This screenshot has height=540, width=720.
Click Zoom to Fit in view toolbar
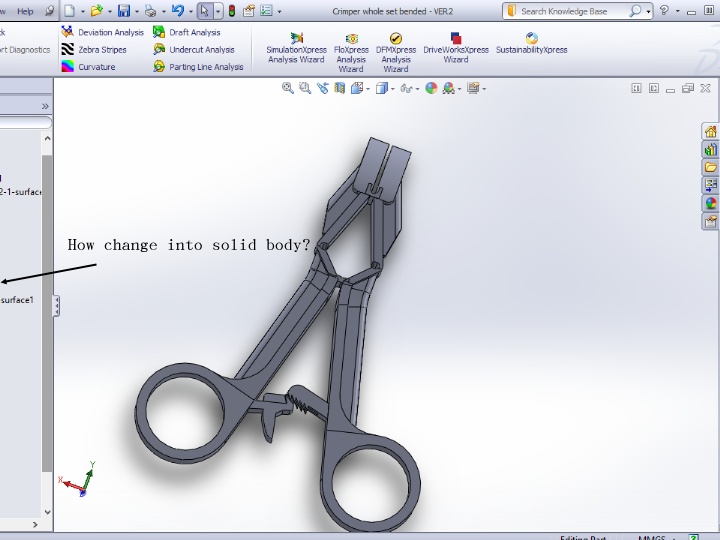288,88
